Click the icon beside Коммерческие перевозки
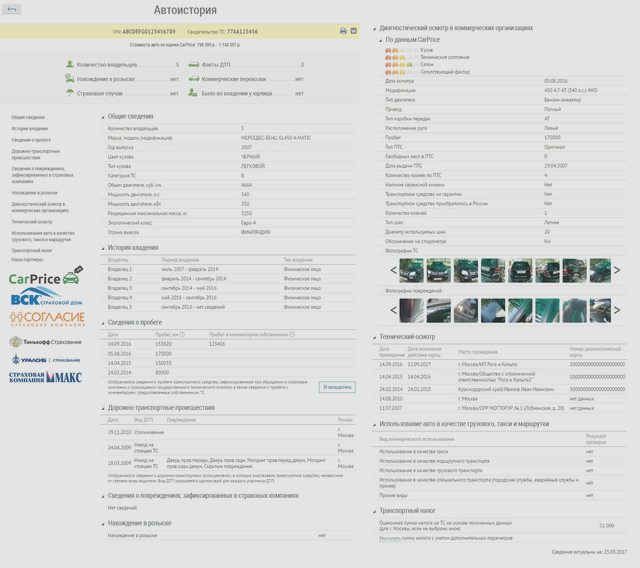Viewport: 640px width, 568px height. coord(193,79)
